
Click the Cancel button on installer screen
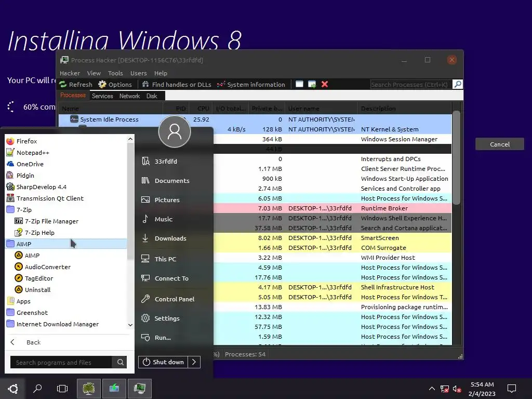pyautogui.click(x=500, y=144)
